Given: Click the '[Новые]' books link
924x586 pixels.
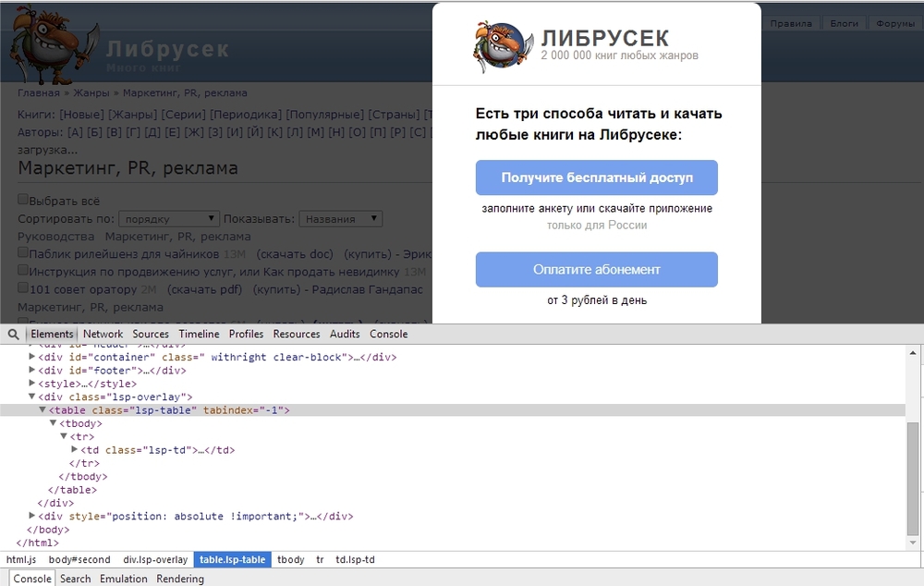Looking at the screenshot, I should click(x=82, y=115).
